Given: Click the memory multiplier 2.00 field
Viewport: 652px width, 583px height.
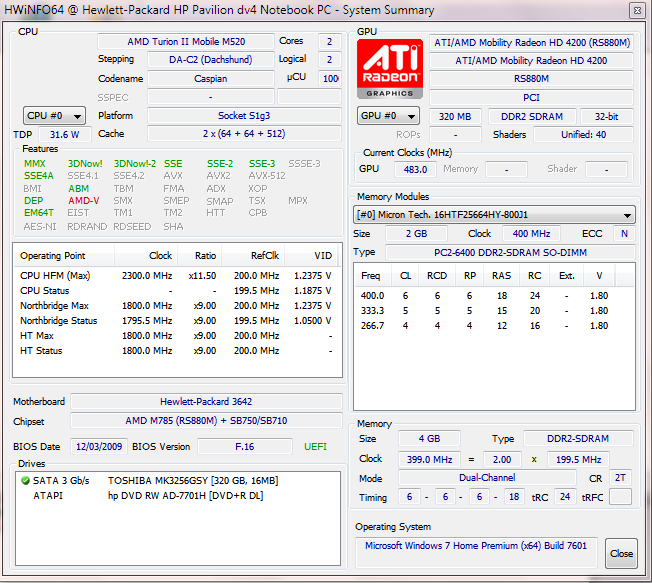Looking at the screenshot, I should click(x=502, y=459).
